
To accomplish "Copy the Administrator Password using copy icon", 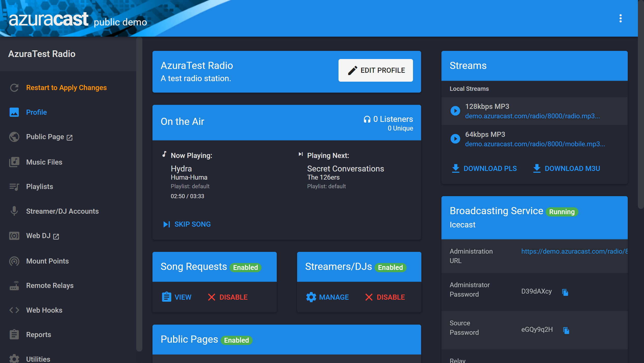I will click(565, 293).
